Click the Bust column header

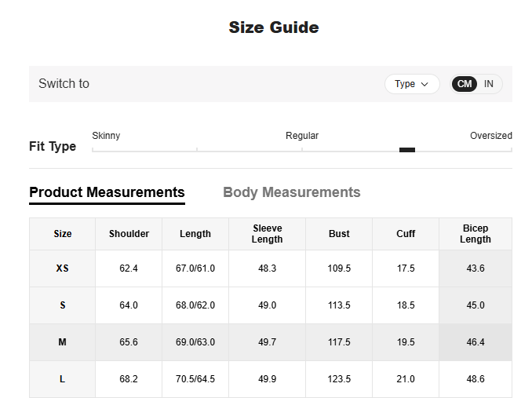[x=339, y=234]
